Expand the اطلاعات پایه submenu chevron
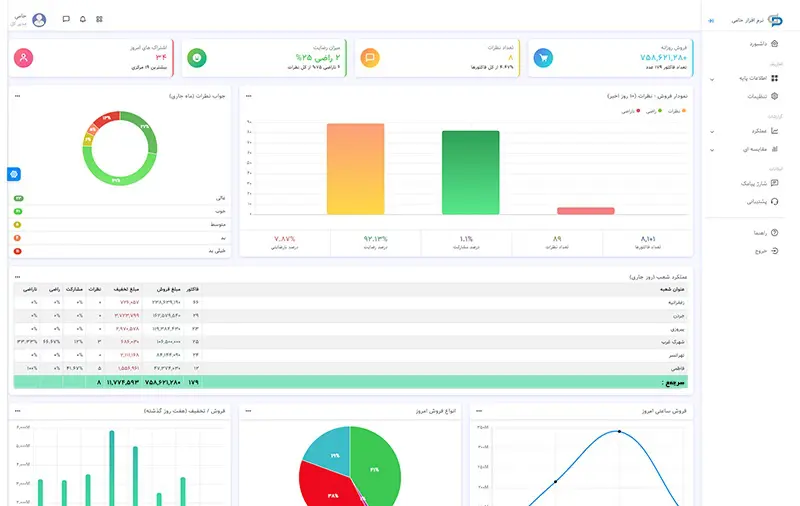This screenshot has width=800, height=506. pyautogui.click(x=712, y=80)
